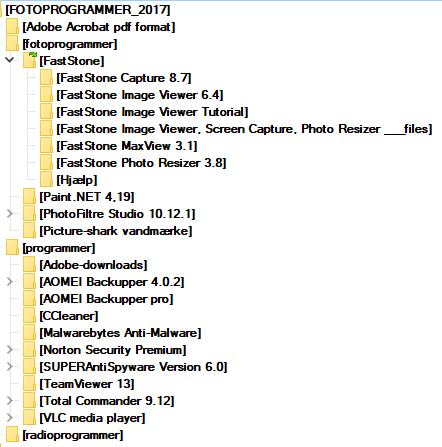Viewport: 442px width, 447px height.
Task: Click the folder icon beside Hjælp
Action: pos(46,179)
